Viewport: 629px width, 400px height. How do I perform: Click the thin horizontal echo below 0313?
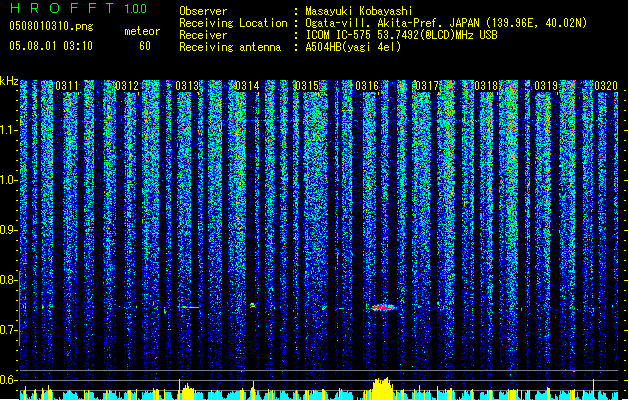coord(189,307)
